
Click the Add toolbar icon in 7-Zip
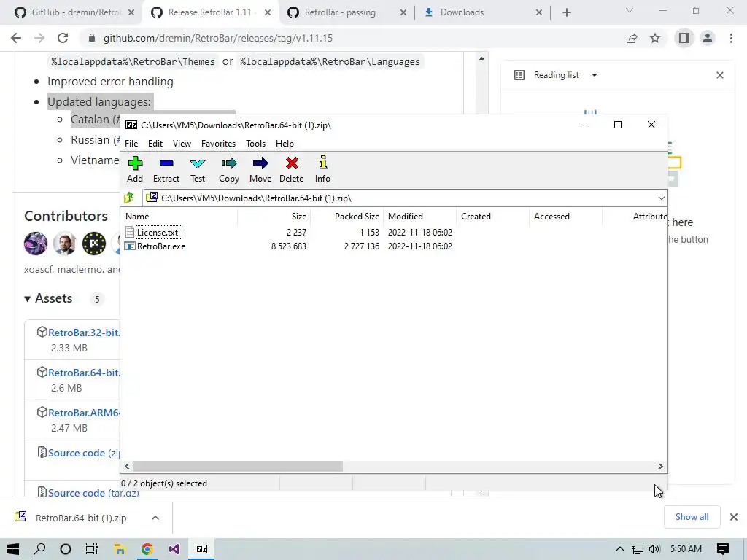[x=135, y=163]
